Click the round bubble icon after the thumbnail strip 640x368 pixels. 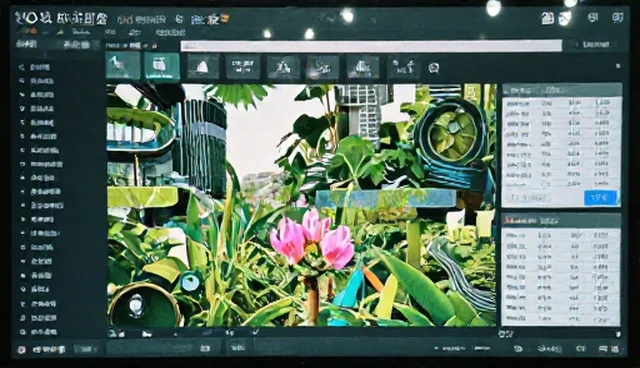434,68
